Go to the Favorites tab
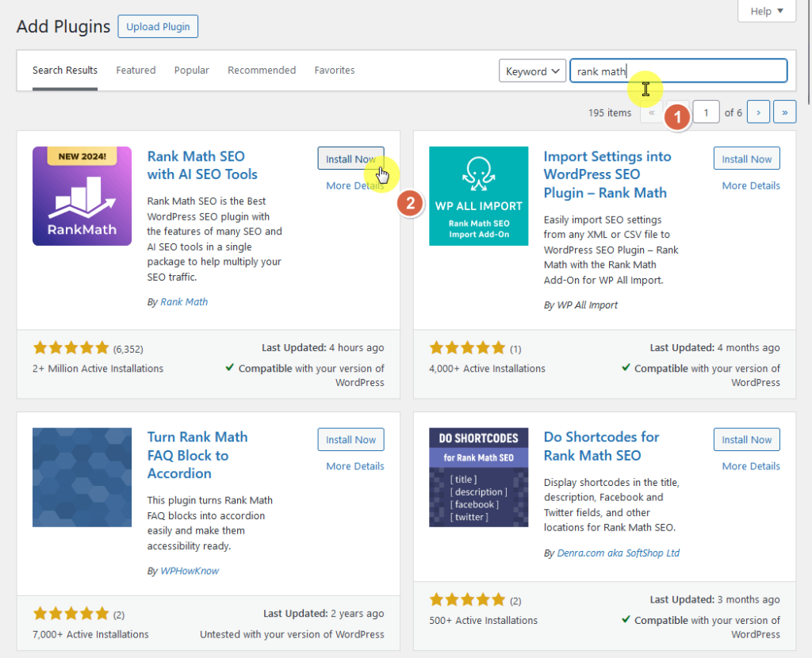Viewport: 812px width, 658px height. click(335, 71)
